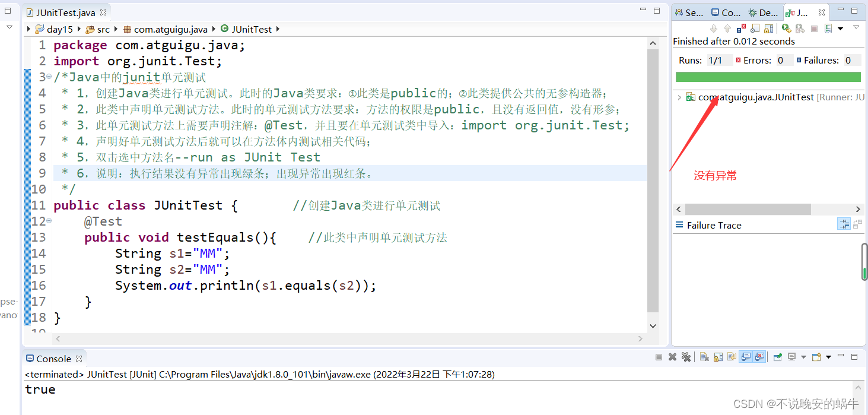Toggle Failure Trace stack filter
The image size is (868, 415).
click(x=844, y=224)
